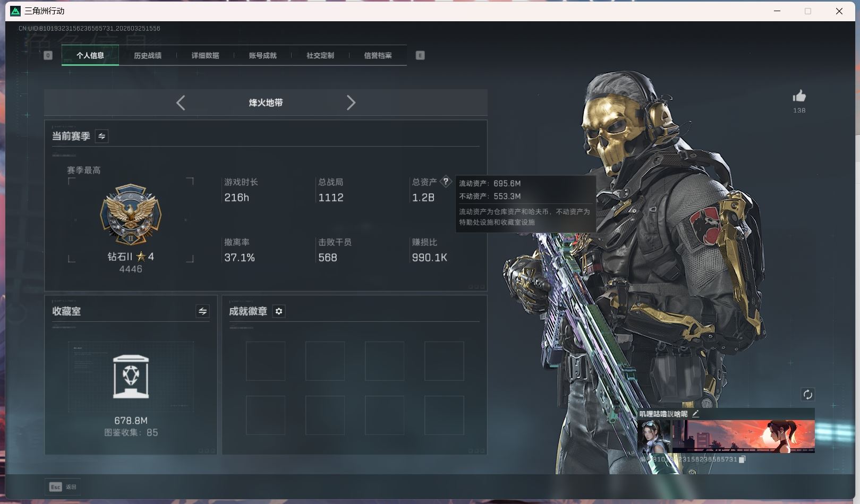Click the Esc 返回 button
This screenshot has height=504, width=860.
click(63, 486)
